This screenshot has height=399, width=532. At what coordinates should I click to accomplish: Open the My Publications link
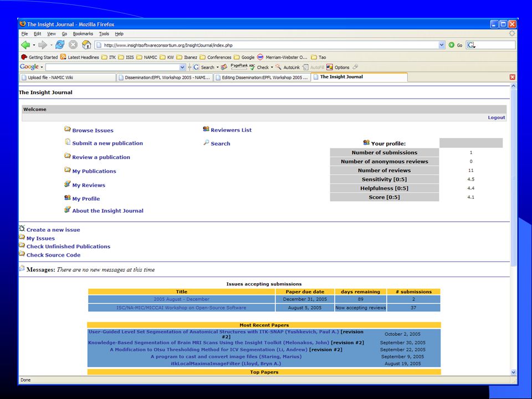tap(94, 171)
